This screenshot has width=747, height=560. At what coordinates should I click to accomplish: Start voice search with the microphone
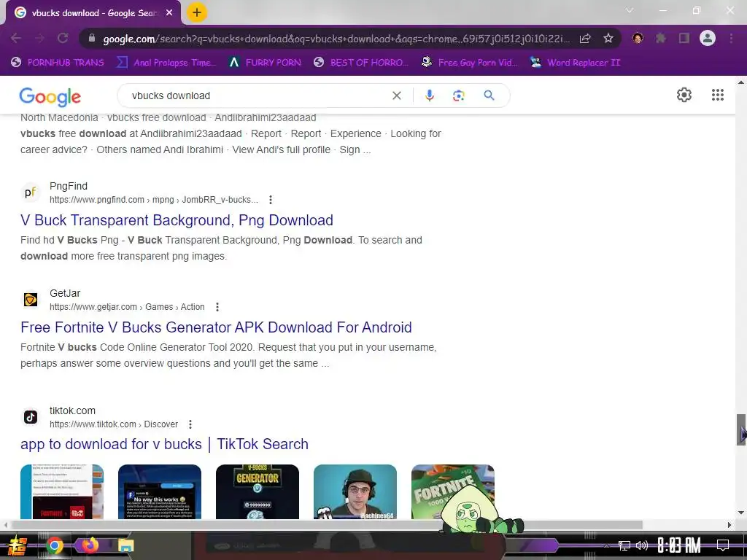(429, 96)
